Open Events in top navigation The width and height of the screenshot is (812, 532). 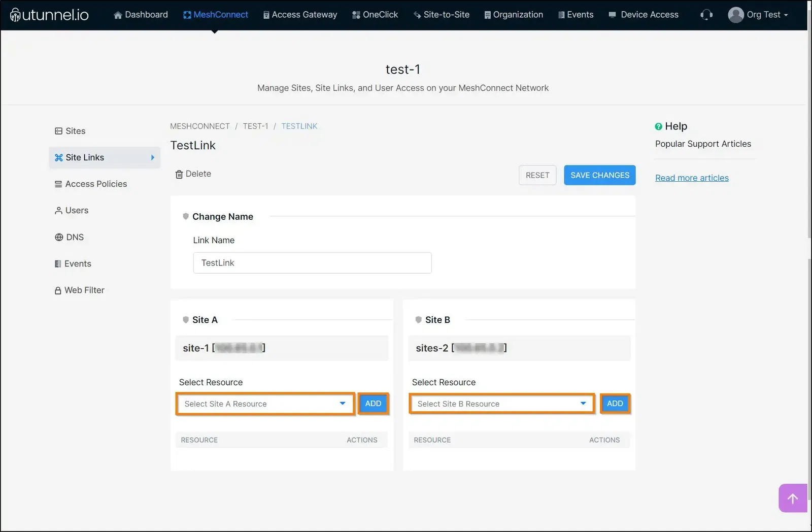tap(576, 15)
